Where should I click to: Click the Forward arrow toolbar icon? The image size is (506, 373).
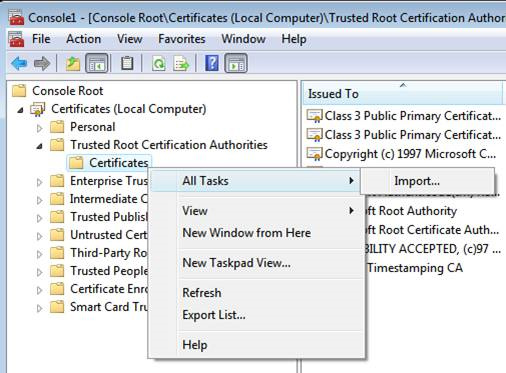coord(42,63)
